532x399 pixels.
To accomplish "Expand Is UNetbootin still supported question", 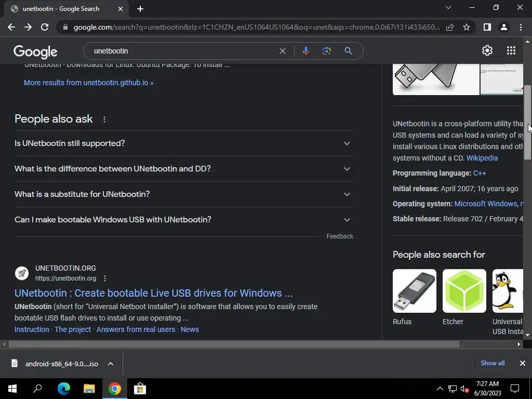I will pyautogui.click(x=184, y=143).
